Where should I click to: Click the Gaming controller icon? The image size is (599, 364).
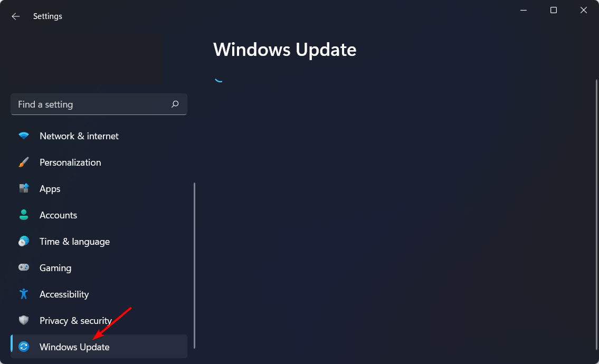coord(24,267)
